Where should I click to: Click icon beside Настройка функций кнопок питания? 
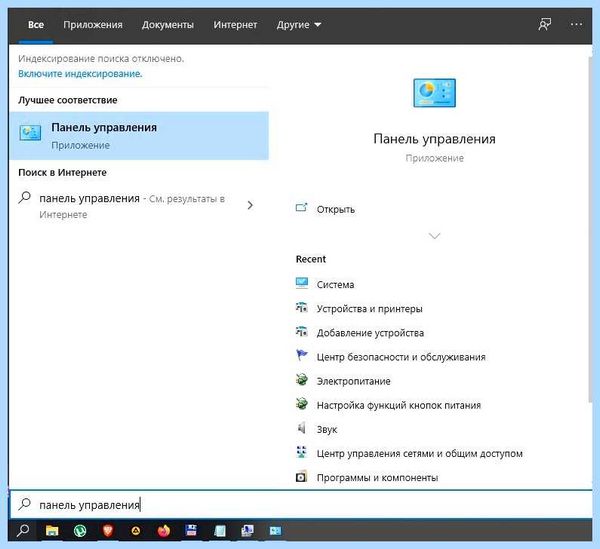pyautogui.click(x=302, y=404)
